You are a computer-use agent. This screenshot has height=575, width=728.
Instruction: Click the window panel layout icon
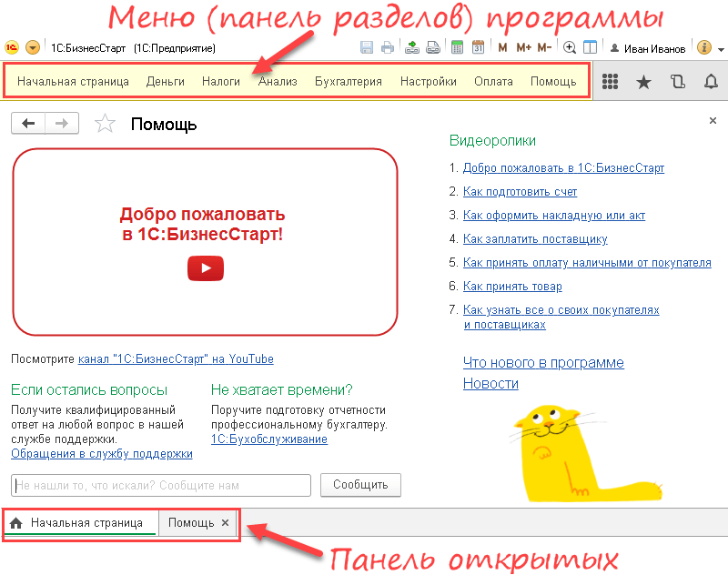590,47
